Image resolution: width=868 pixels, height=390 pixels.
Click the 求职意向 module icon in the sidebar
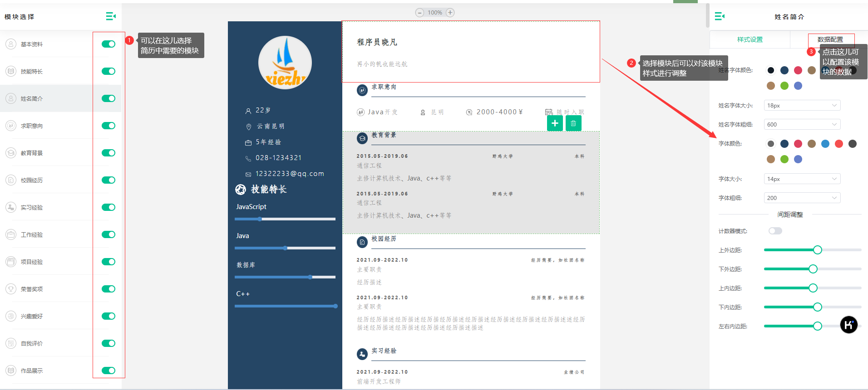[11, 126]
